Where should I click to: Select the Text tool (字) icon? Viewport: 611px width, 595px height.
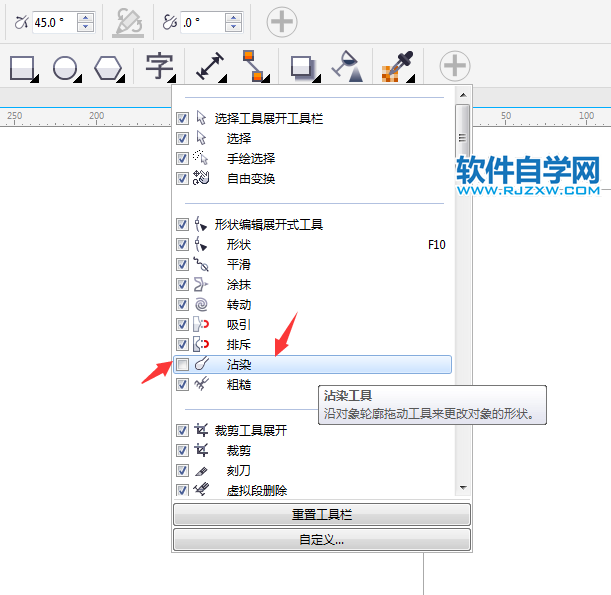click(159, 67)
